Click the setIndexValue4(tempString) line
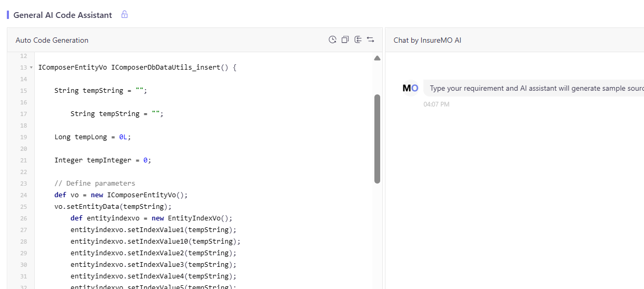This screenshot has width=644, height=289. (x=154, y=276)
